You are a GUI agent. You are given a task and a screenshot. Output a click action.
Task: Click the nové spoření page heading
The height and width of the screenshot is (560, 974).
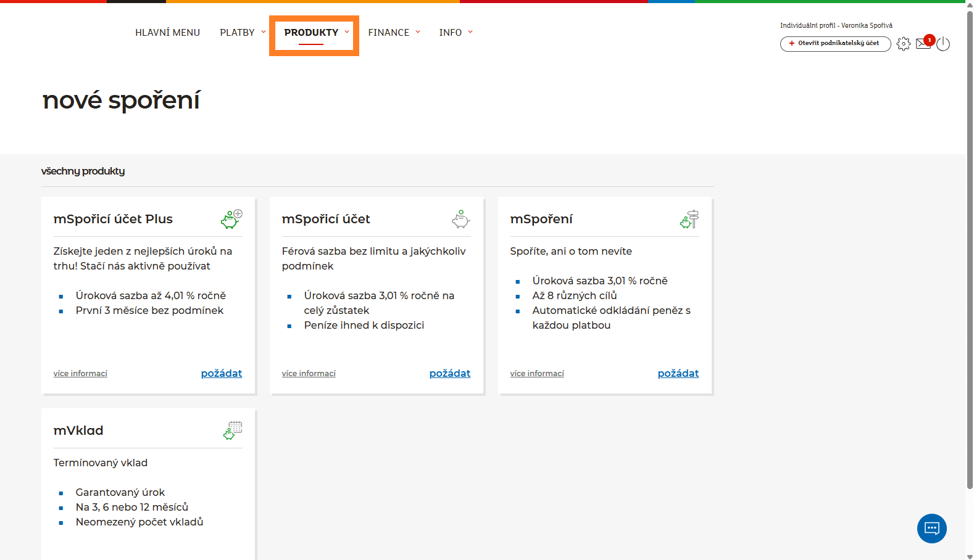click(x=121, y=100)
